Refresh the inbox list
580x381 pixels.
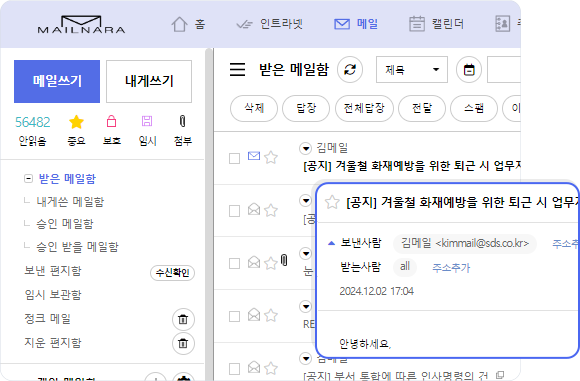click(x=350, y=69)
